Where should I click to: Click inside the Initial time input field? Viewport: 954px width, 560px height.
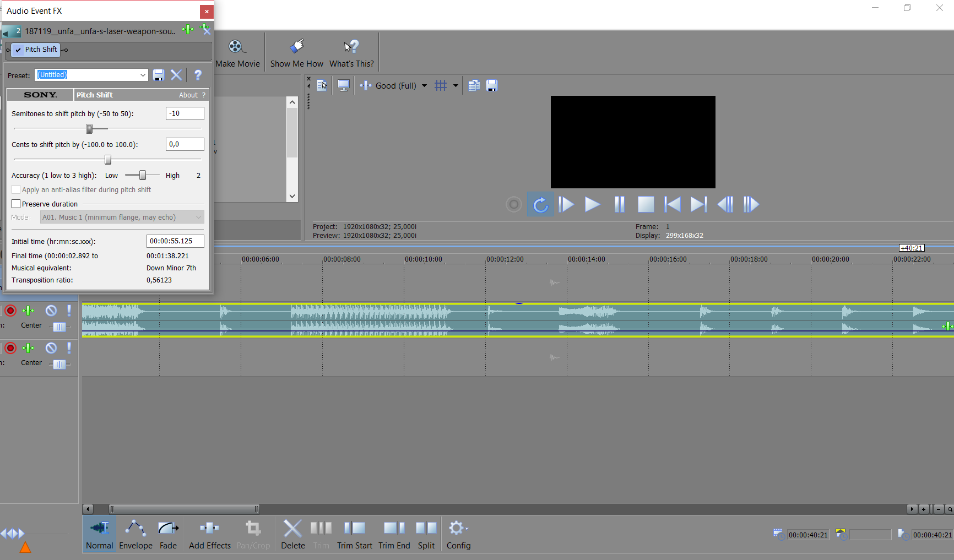(175, 241)
